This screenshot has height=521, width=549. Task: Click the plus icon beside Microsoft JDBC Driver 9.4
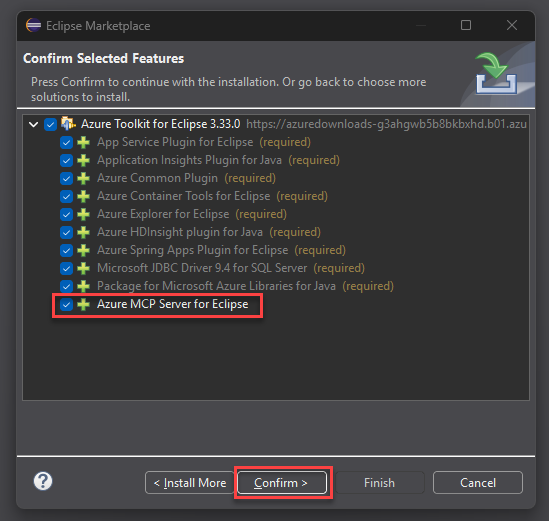(83, 268)
